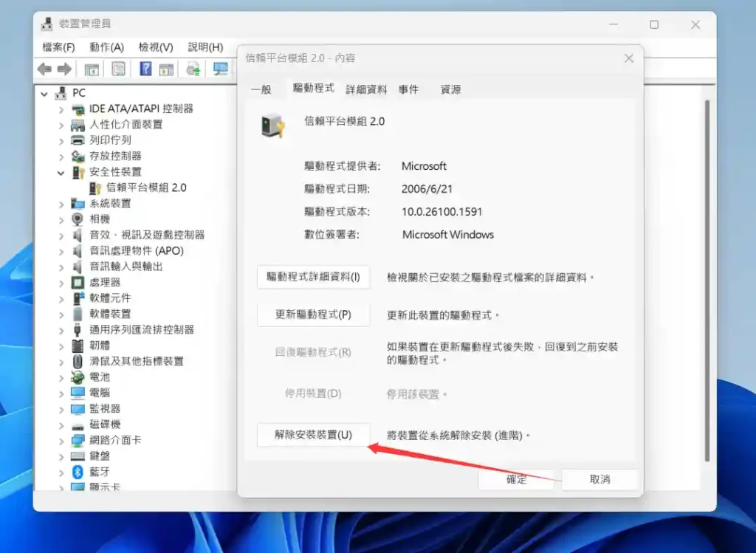Viewport: 756px width, 553px height.
Task: Click the 取消 button
Action: pos(599,479)
